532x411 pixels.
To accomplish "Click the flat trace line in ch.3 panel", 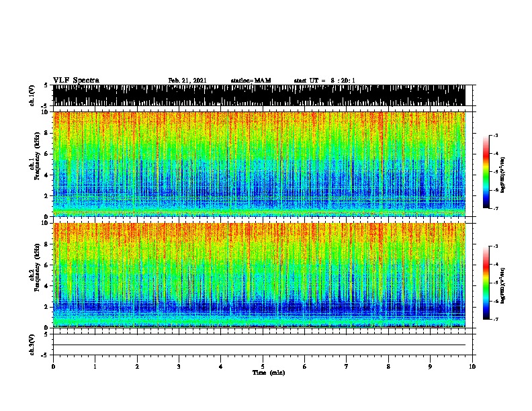I will (259, 345).
